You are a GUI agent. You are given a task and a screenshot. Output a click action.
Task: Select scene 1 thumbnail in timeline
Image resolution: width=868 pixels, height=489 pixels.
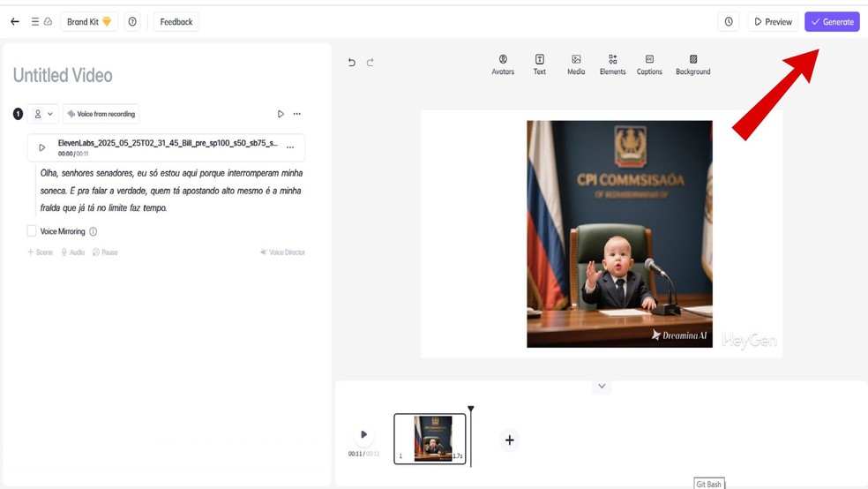430,439
